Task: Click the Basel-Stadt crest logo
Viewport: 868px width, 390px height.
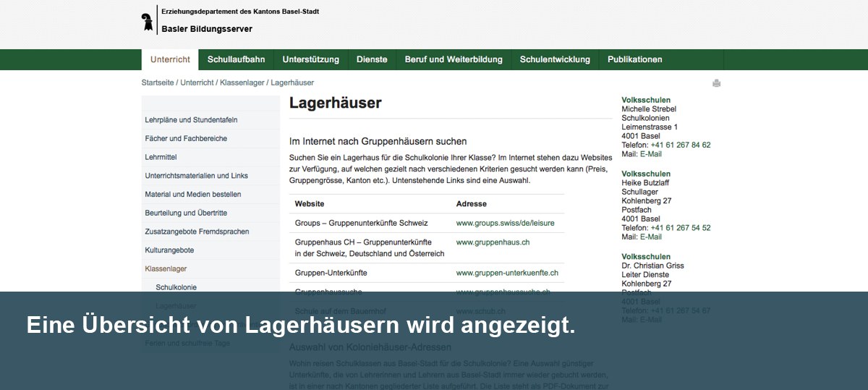Action: pyautogui.click(x=148, y=20)
